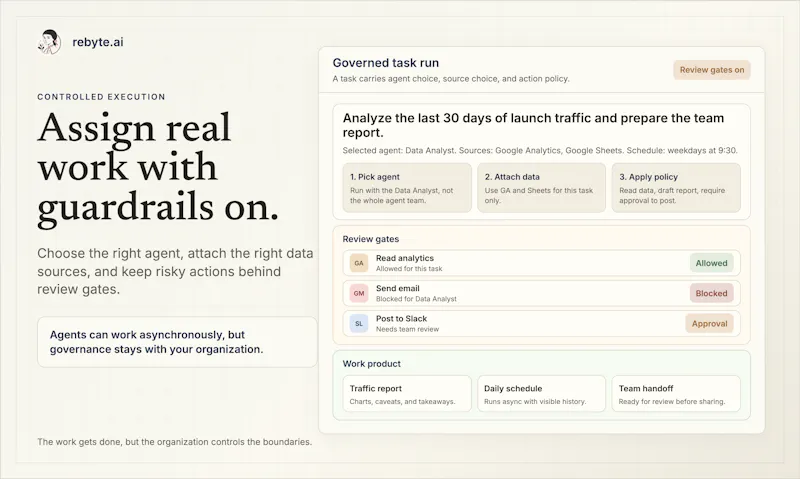Select the Team handoff card
The width and height of the screenshot is (800, 479).
tap(676, 394)
